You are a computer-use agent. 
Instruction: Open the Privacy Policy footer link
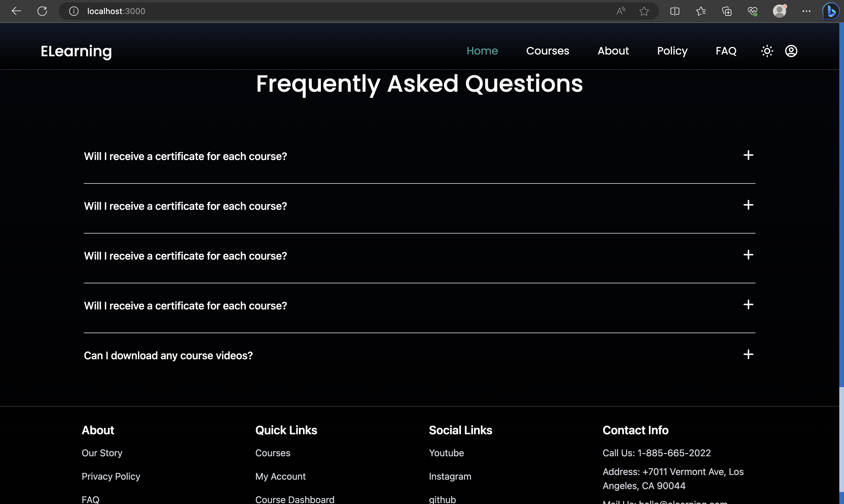click(x=111, y=476)
